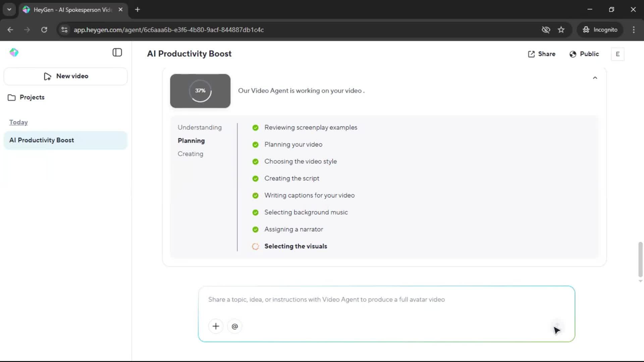Open the E user avatar menu
This screenshot has width=644, height=362.
(618, 54)
